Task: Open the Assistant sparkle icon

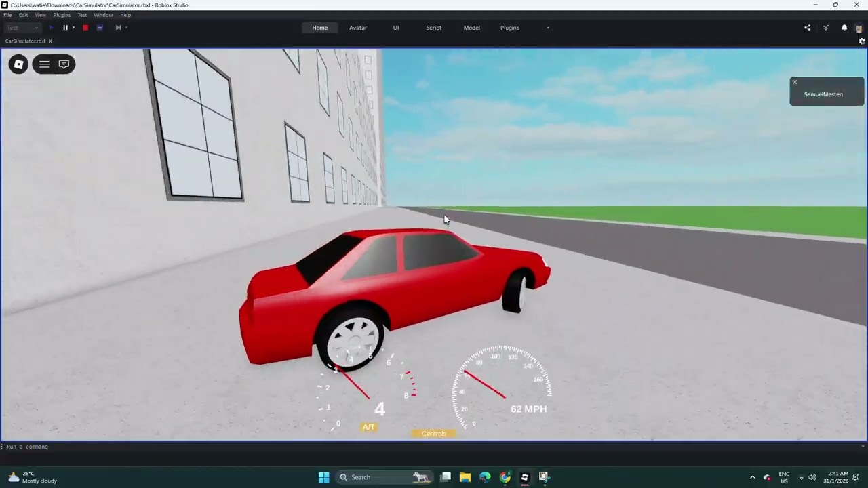Action: coord(826,28)
